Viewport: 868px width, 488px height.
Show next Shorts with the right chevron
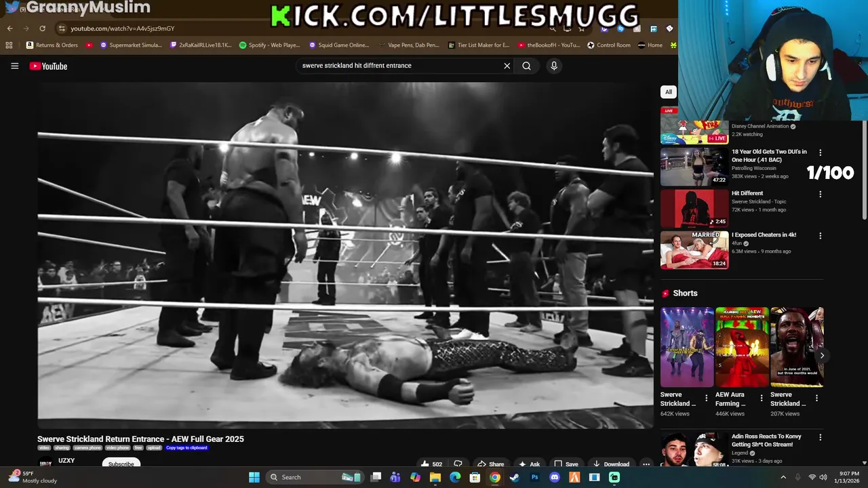tap(822, 355)
